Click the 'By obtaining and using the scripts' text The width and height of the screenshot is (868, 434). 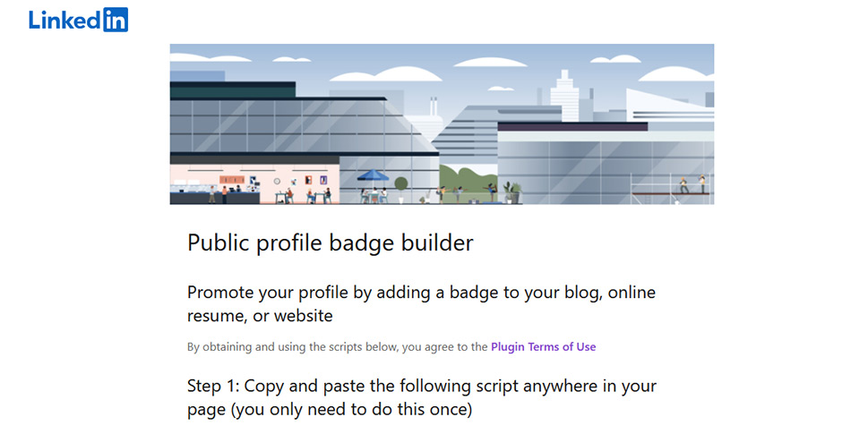coord(338,346)
